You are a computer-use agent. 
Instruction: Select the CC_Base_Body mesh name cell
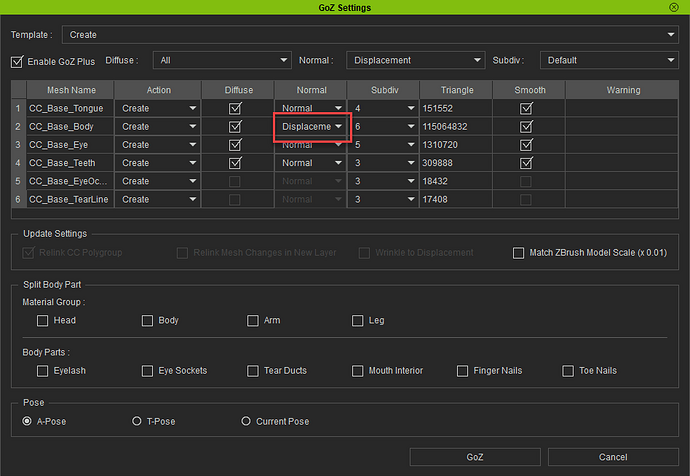pos(70,127)
